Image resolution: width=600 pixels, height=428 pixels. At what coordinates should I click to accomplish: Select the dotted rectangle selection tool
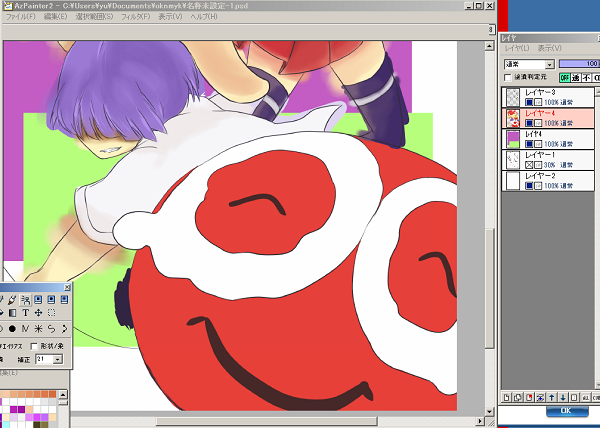51,313
